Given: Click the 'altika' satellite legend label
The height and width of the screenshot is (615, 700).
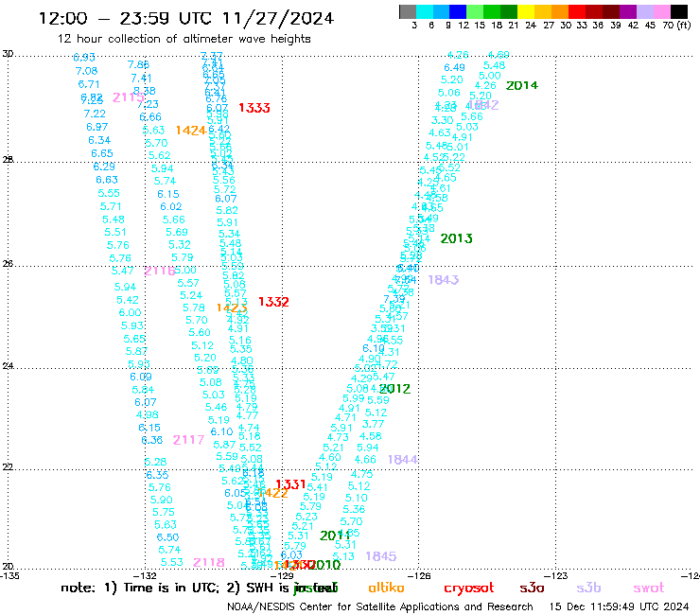Looking at the screenshot, I should point(386,588).
